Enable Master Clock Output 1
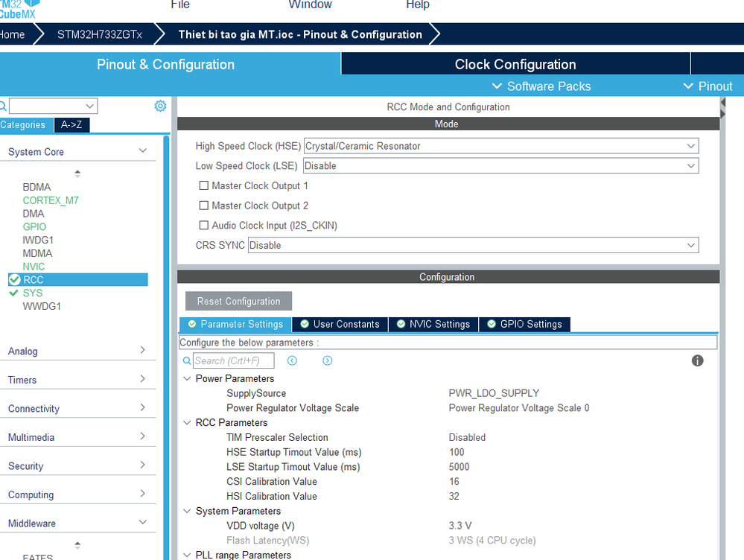This screenshot has width=744, height=560. coord(204,185)
